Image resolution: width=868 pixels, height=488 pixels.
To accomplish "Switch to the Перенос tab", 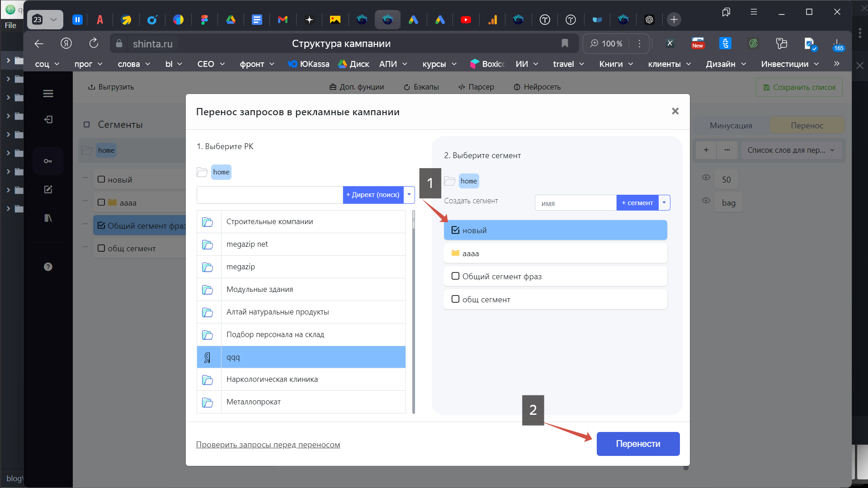I will coord(807,126).
